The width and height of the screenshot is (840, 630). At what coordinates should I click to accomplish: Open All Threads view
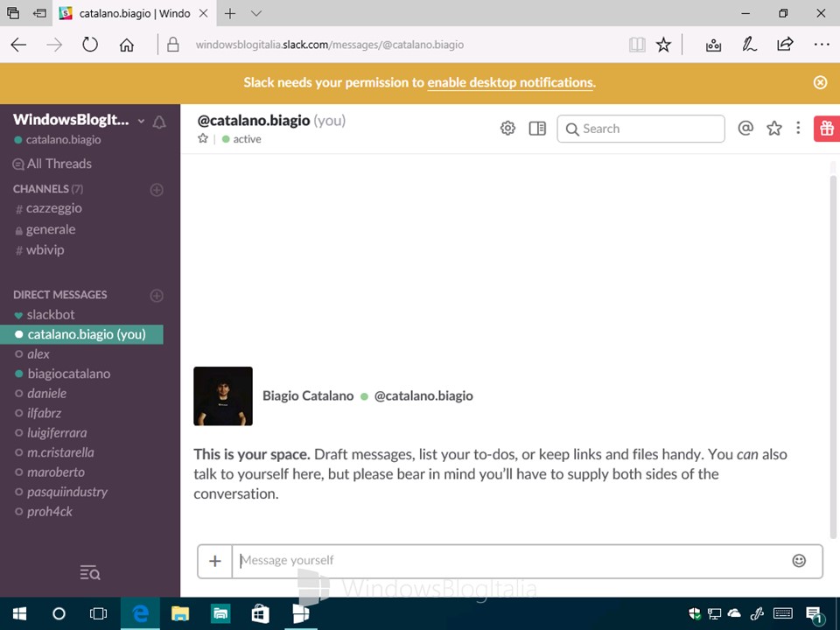coord(52,164)
